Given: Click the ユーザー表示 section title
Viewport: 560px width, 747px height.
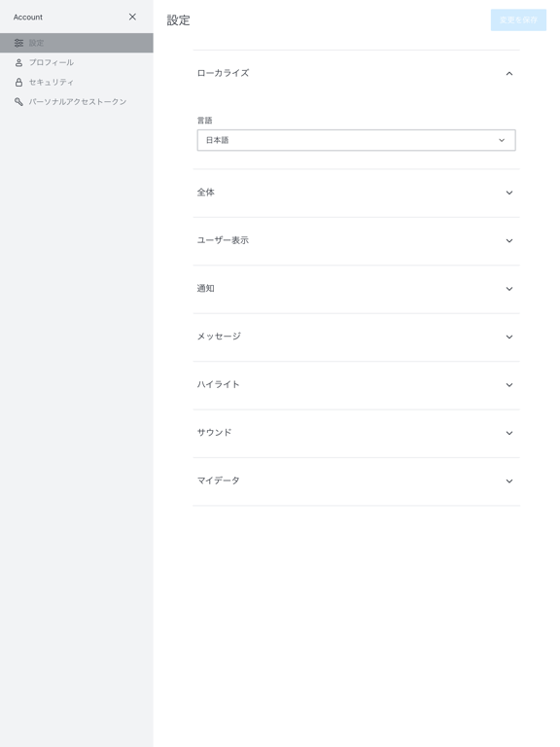Looking at the screenshot, I should (223, 240).
